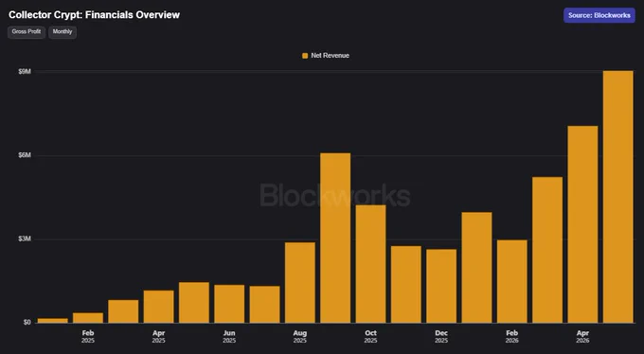Viewport: 644px width, 354px height.
Task: Click the Feb 2026 axis label
Action: (511, 336)
